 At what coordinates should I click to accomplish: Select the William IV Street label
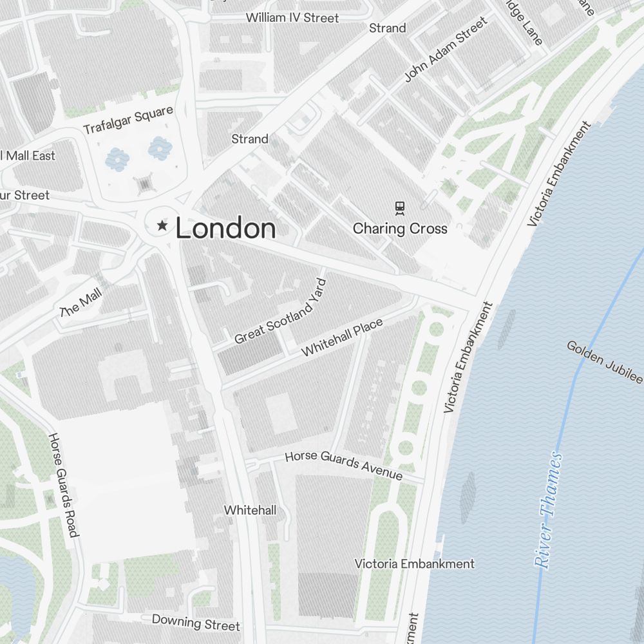(292, 17)
